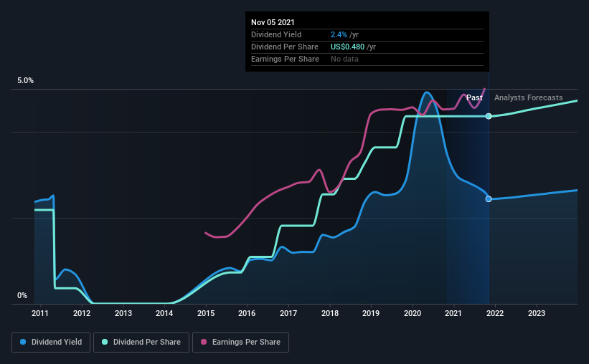
Task: Select the Dividend Per Share data point marker
Action: 489,116
